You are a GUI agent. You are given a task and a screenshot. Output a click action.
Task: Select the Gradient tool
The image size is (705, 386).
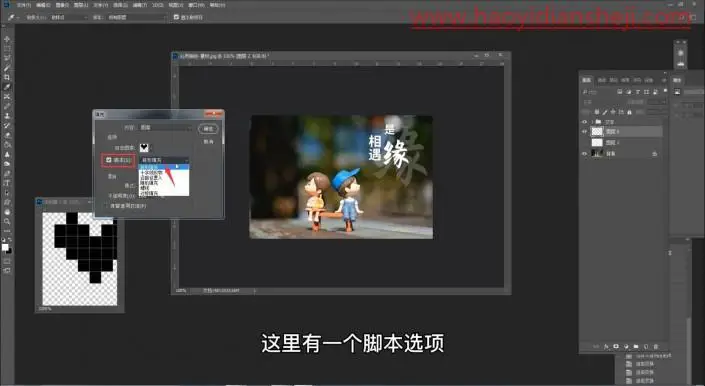coord(7,145)
